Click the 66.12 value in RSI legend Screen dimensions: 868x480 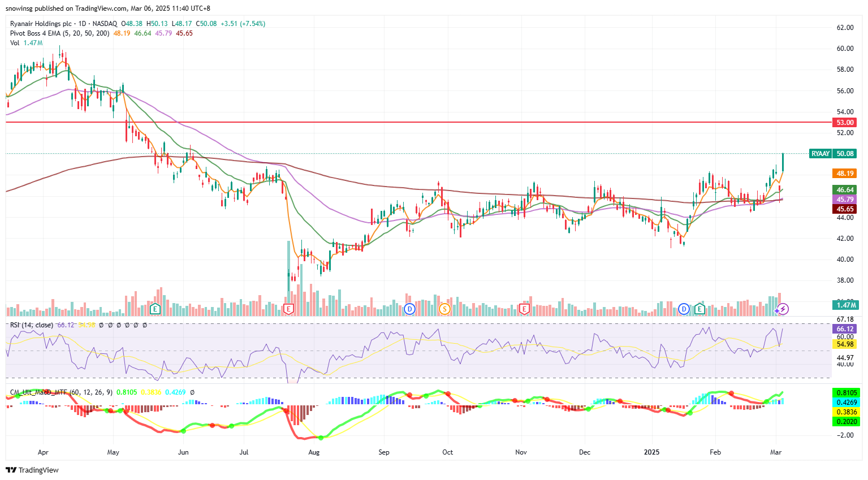(66, 325)
